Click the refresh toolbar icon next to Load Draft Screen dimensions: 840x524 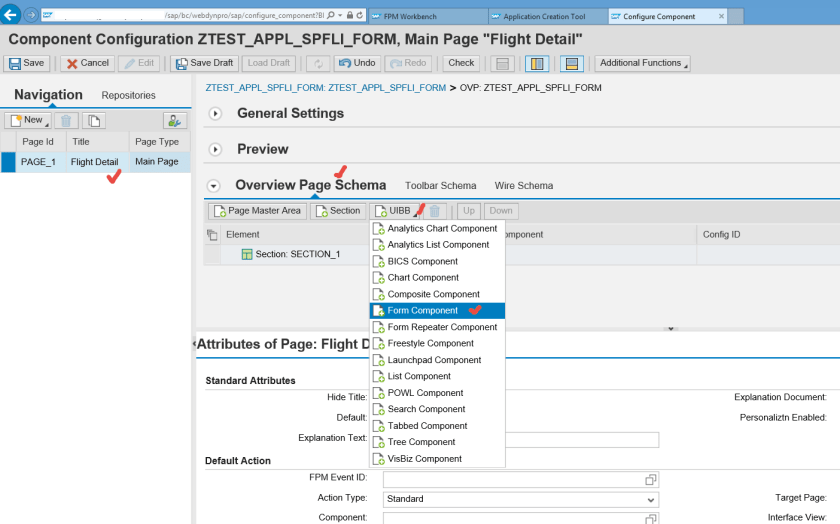pos(318,64)
